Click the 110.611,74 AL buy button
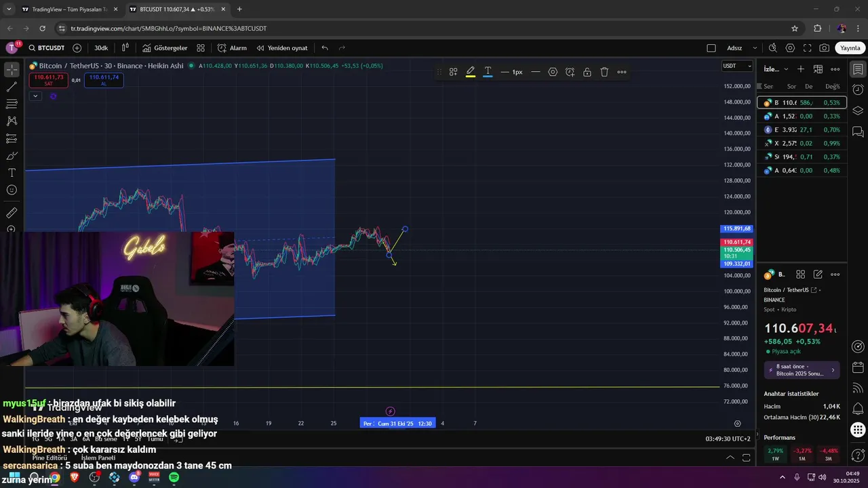Image resolution: width=868 pixels, height=488 pixels. pyautogui.click(x=104, y=80)
